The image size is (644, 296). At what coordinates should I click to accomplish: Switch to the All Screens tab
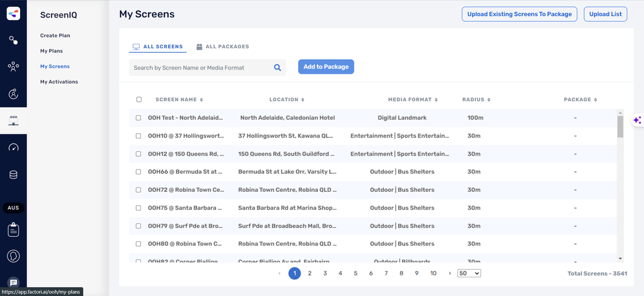pyautogui.click(x=158, y=47)
